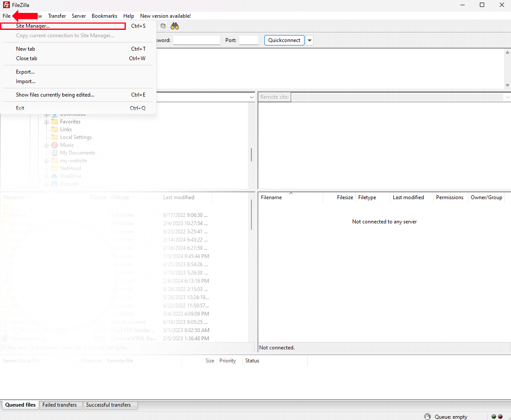Select Export... in File menu
Image resolution: width=511 pixels, height=420 pixels.
pyautogui.click(x=78, y=72)
